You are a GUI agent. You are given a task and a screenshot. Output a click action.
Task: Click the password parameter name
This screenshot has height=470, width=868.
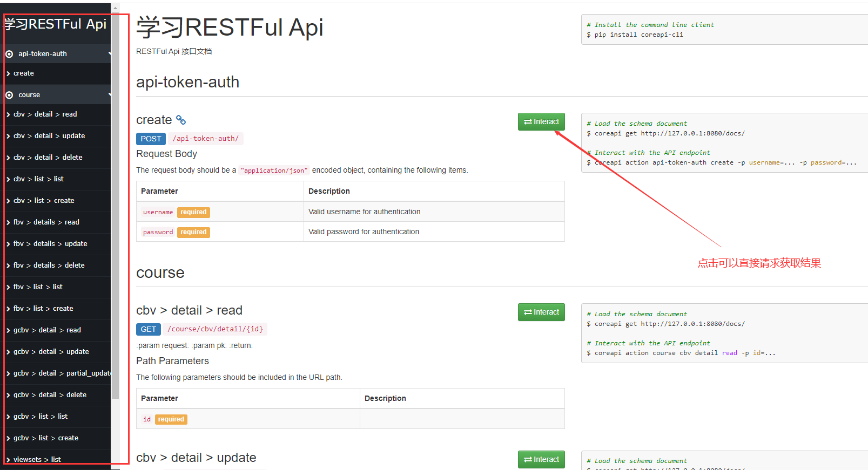[158, 232]
